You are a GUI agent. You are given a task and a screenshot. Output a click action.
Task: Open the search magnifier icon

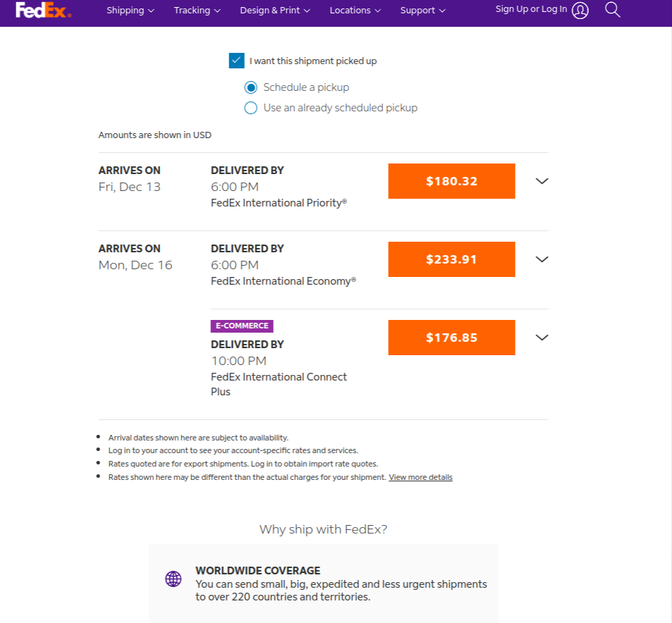[613, 9]
